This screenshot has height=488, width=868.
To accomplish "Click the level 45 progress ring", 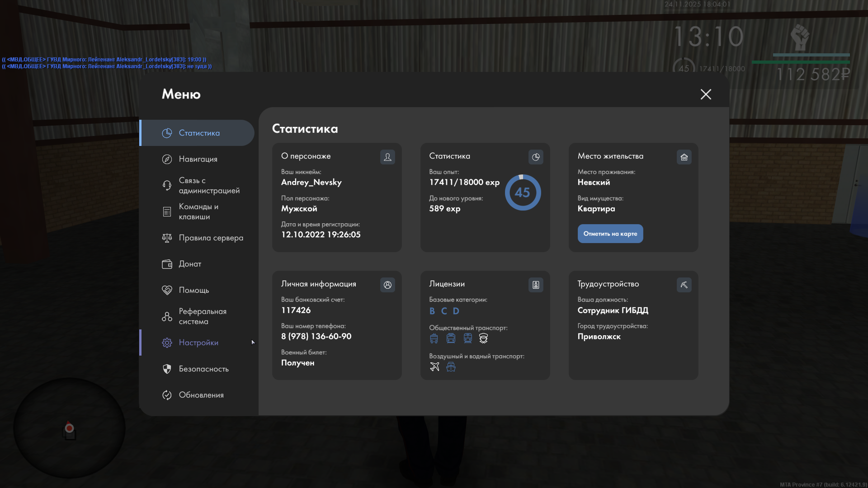I will coord(523,192).
